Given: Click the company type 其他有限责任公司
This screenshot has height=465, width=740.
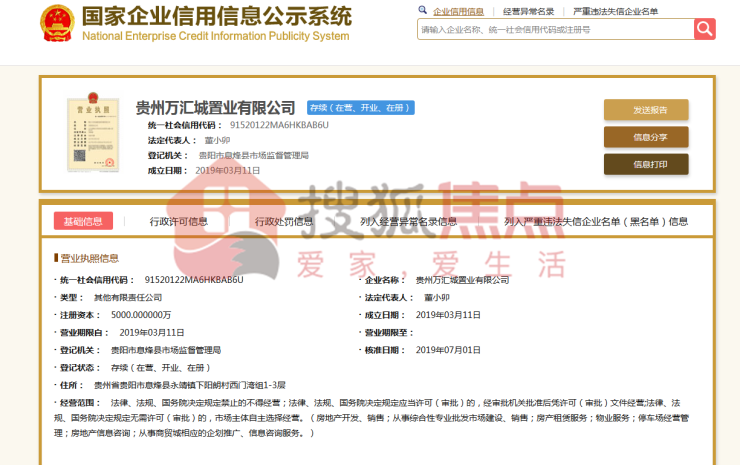Looking at the screenshot, I should [x=128, y=297].
